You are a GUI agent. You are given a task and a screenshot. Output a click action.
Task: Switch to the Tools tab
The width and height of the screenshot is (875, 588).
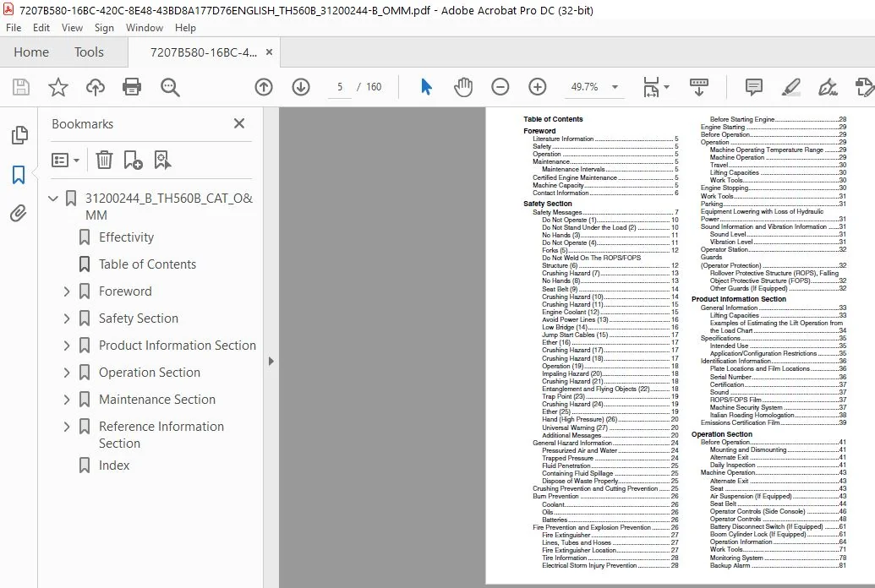[x=90, y=52]
